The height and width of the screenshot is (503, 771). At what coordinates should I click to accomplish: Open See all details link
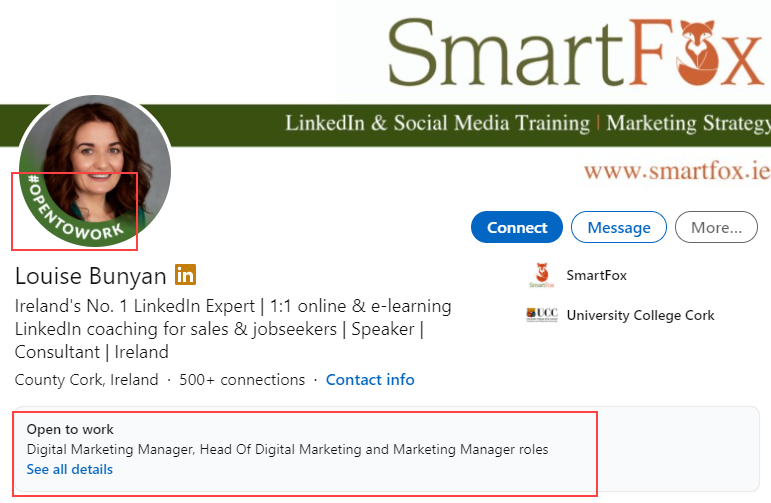70,469
